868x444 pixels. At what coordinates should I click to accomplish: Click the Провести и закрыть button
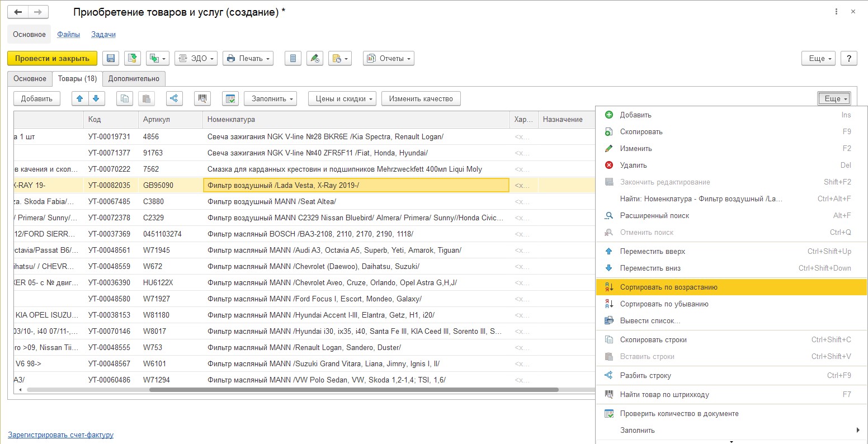(52, 59)
